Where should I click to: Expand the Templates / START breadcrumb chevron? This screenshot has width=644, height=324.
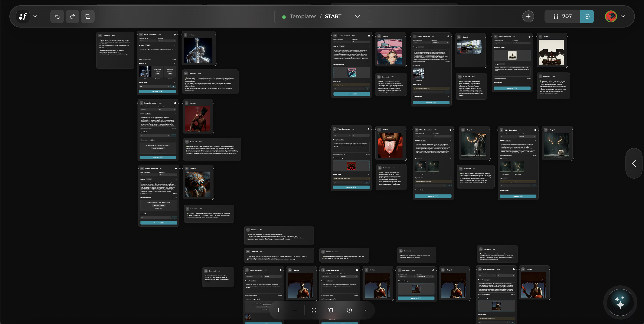(x=357, y=16)
